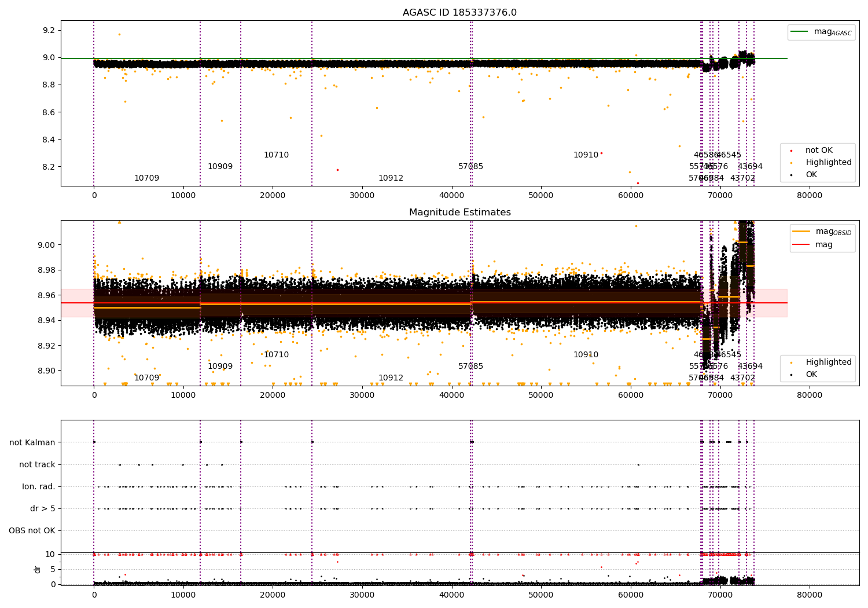Select orange mag OBSID legend entry
Viewport: 868px width, 608px height.
(822, 232)
